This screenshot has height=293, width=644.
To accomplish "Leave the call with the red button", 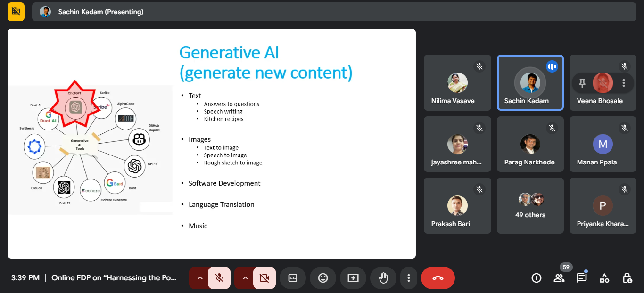I will tap(438, 278).
